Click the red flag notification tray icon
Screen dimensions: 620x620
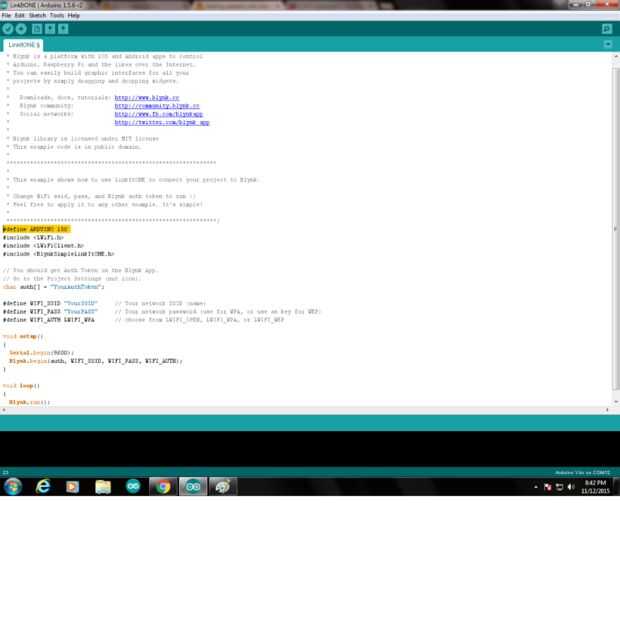pyautogui.click(x=548, y=487)
